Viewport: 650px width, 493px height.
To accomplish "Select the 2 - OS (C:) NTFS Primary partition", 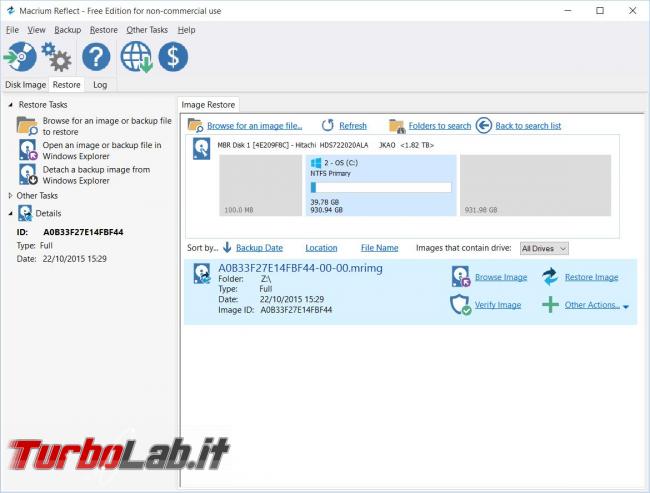I will pyautogui.click(x=381, y=185).
